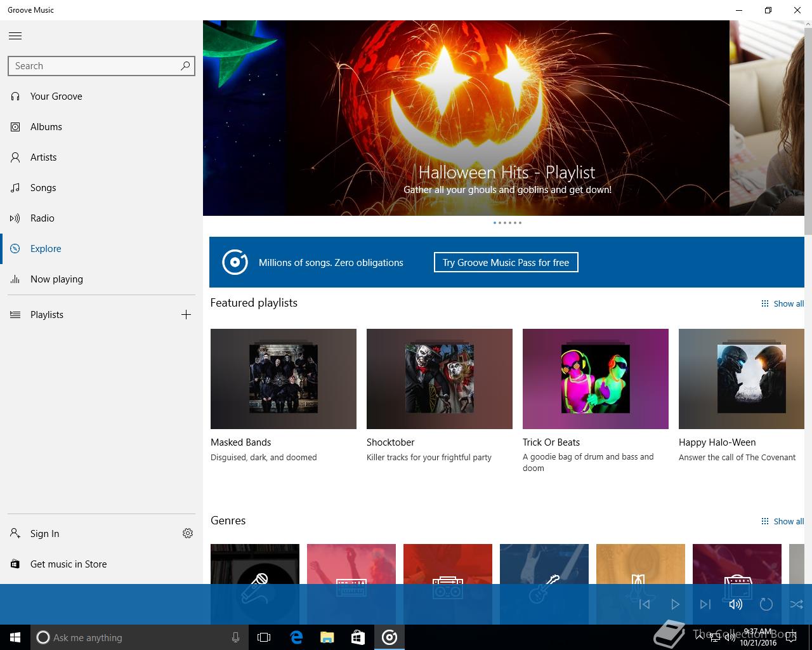Show all Featured playlists
Image resolution: width=812 pixels, height=650 pixels.
(x=783, y=303)
